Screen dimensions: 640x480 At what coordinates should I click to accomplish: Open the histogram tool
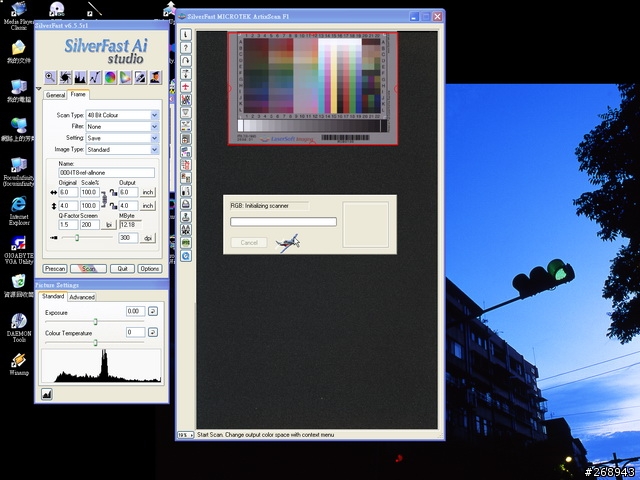click(x=80, y=77)
